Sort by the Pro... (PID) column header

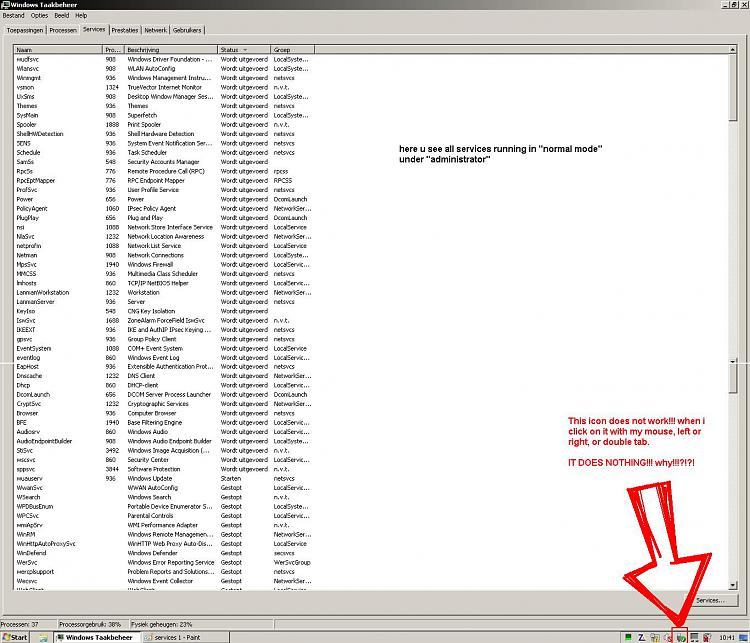click(113, 50)
